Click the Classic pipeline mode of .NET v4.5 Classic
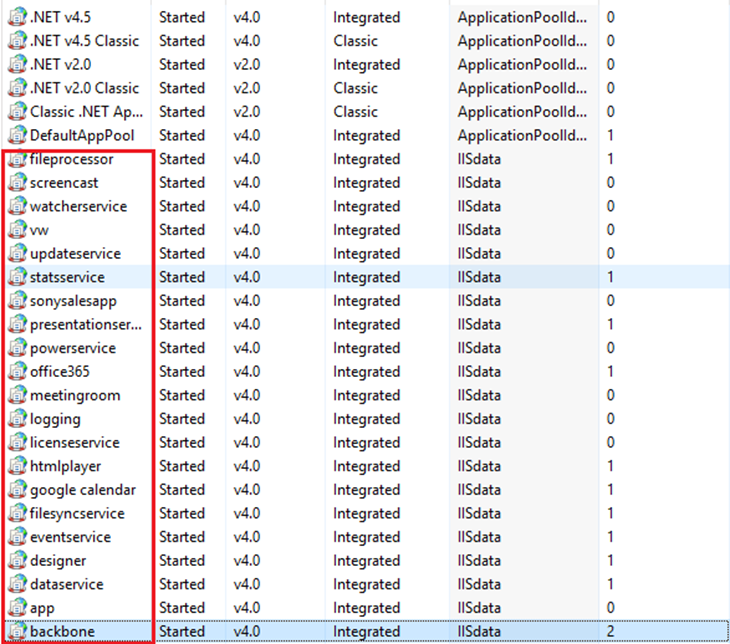The image size is (730, 644). [x=356, y=41]
